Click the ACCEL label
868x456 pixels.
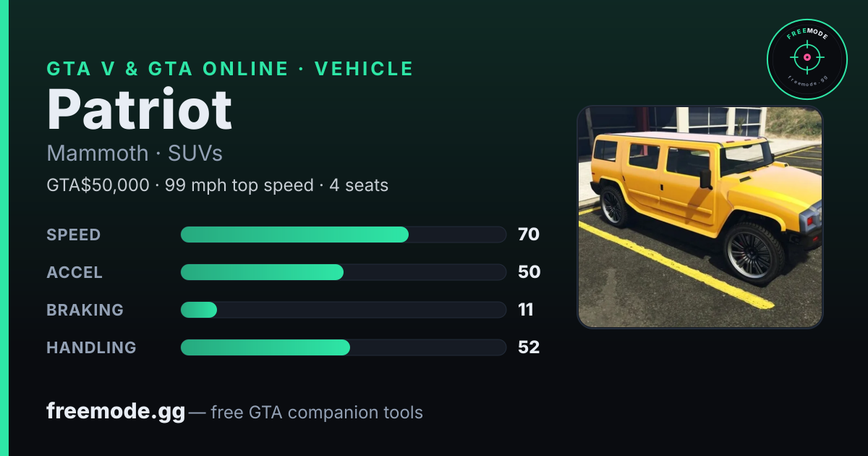(x=75, y=272)
